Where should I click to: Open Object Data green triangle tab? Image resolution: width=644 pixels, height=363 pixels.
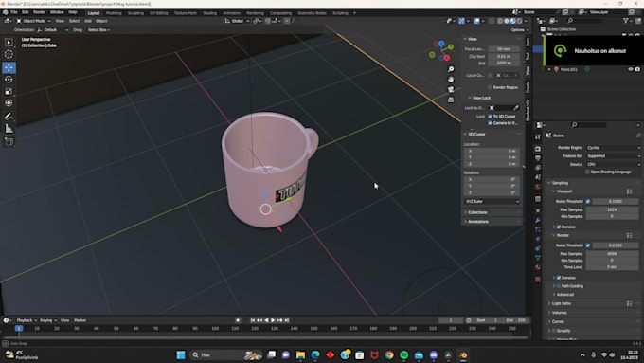538,258
